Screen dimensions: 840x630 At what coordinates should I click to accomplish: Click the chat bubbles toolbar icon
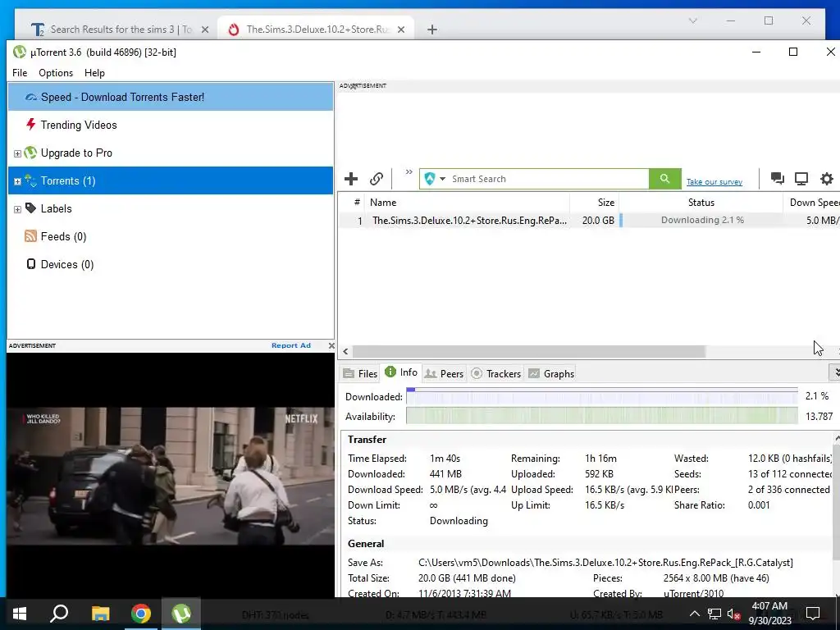[778, 178]
